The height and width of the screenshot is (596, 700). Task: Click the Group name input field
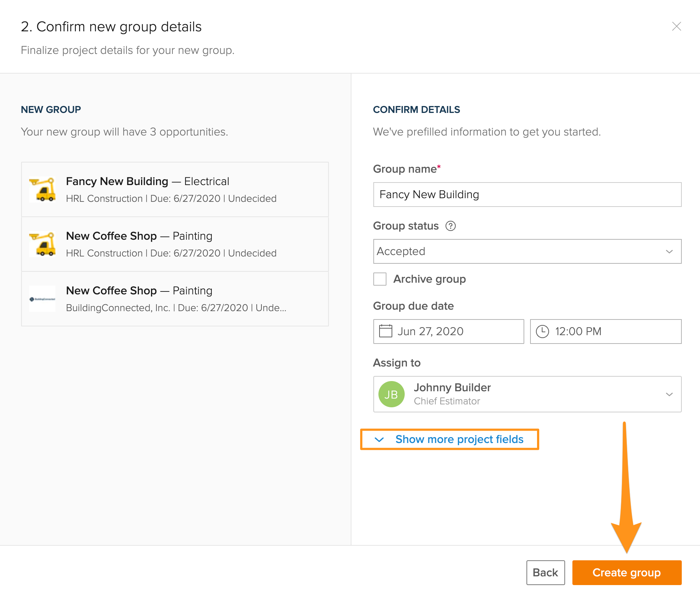point(527,195)
